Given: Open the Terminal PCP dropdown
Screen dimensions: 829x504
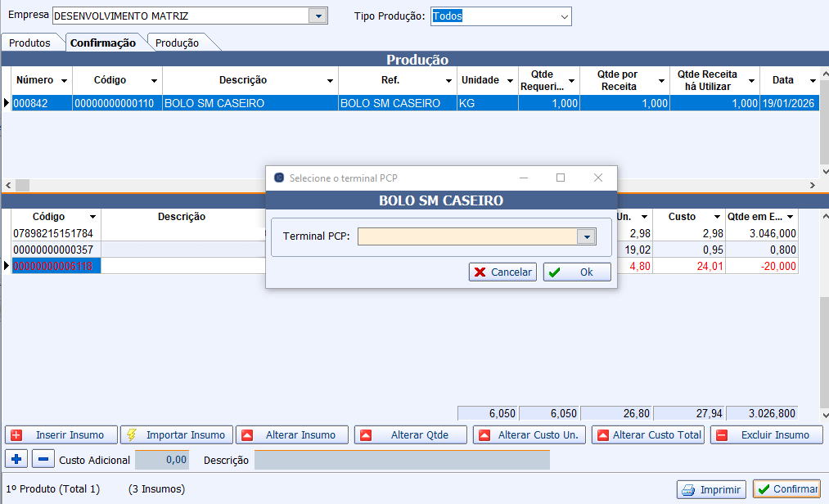Looking at the screenshot, I should pos(586,236).
